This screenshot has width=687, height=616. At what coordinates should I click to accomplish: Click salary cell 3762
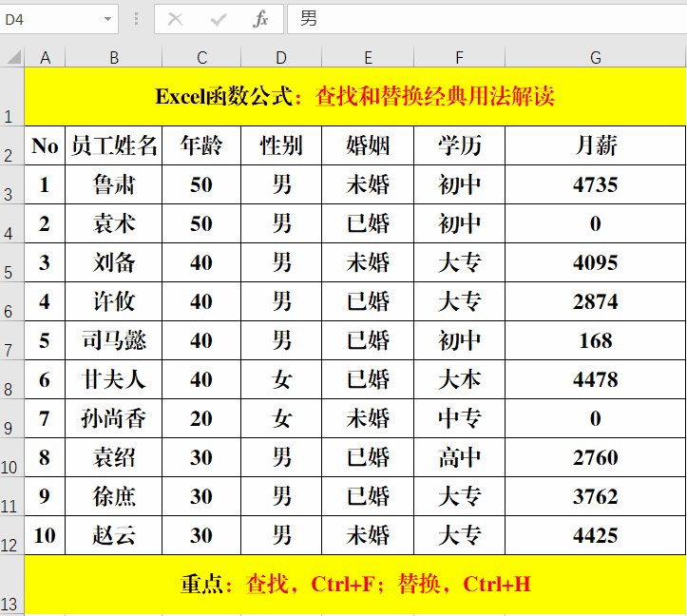pos(596,496)
